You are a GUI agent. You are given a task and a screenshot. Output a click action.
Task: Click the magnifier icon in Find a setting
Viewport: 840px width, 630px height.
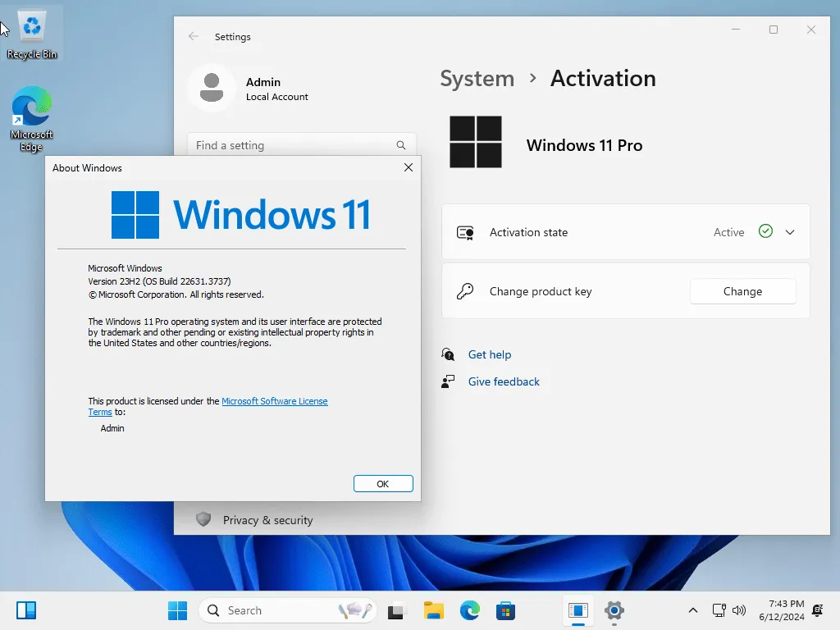coord(400,145)
